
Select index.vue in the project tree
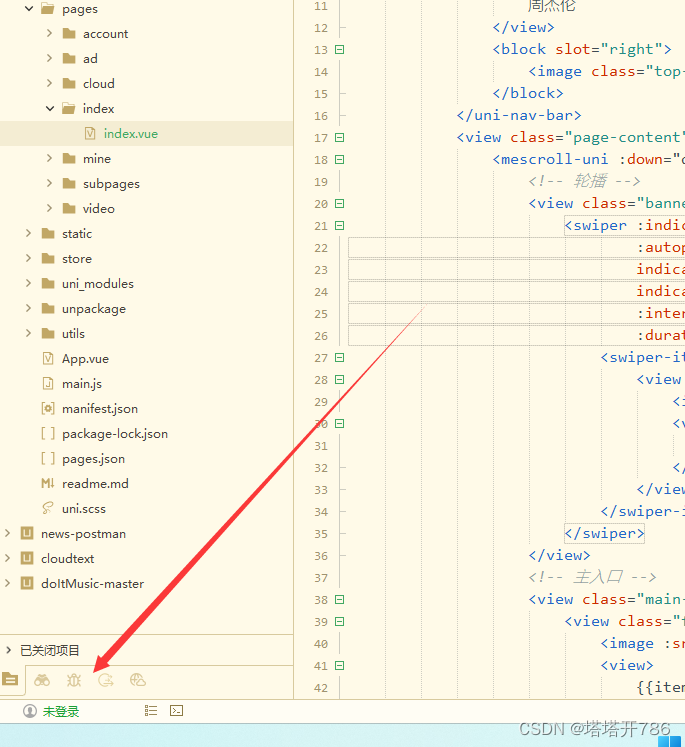[x=146, y=133]
